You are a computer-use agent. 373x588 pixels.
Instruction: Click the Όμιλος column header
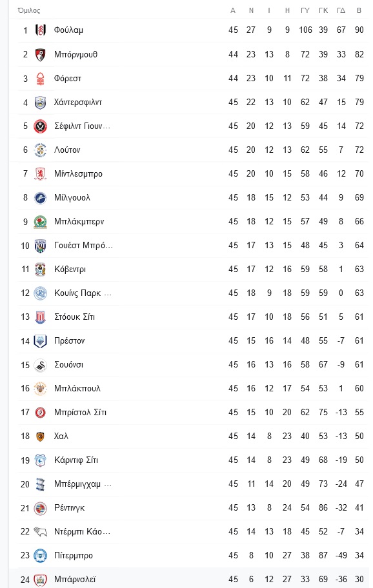coord(29,10)
